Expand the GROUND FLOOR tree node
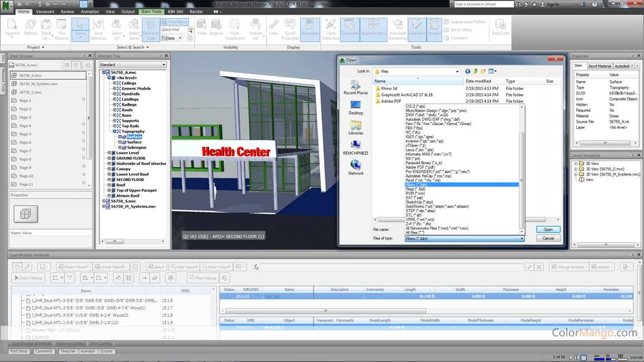 109,159
